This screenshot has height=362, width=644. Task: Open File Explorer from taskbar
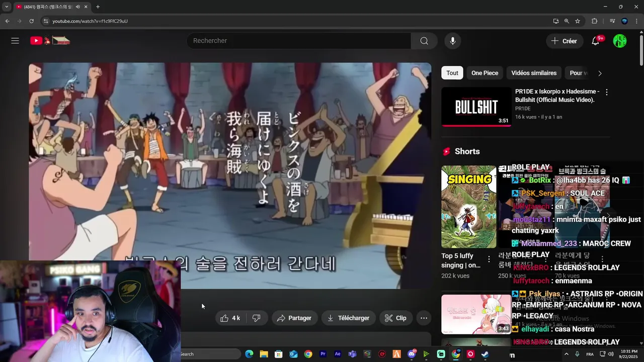(x=264, y=354)
